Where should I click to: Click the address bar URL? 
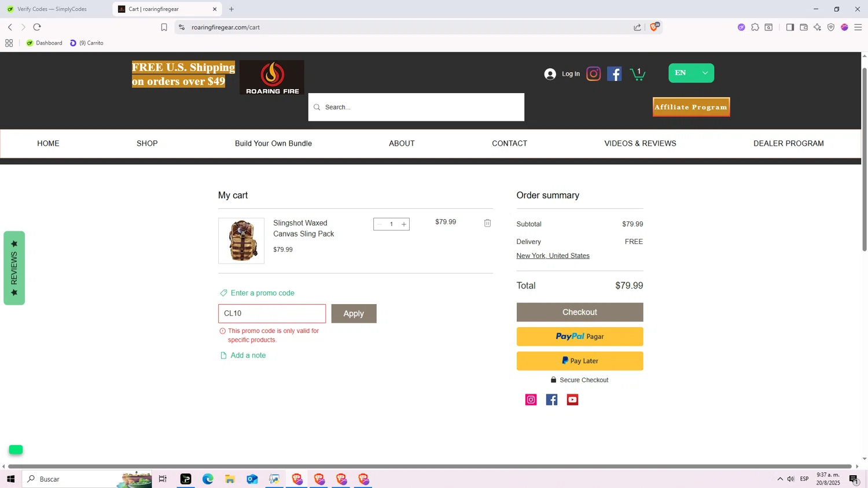(x=226, y=27)
